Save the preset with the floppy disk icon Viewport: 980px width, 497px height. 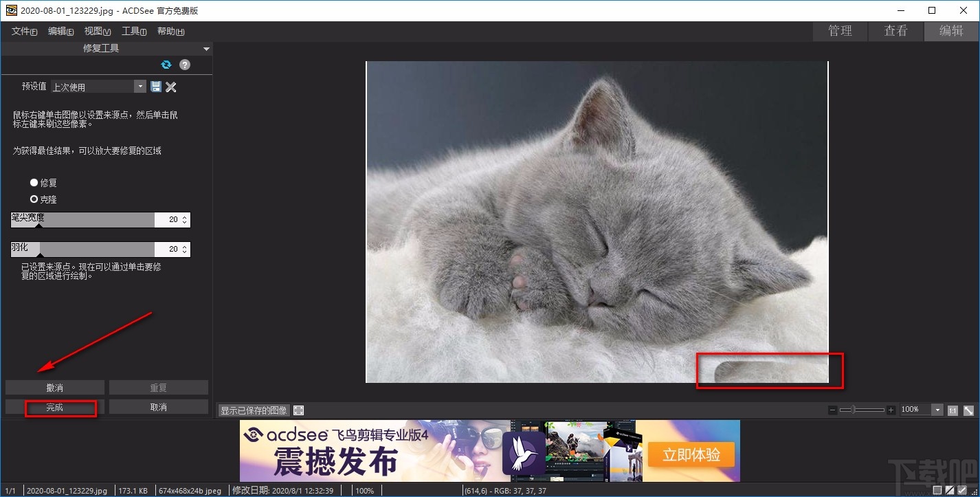(156, 87)
